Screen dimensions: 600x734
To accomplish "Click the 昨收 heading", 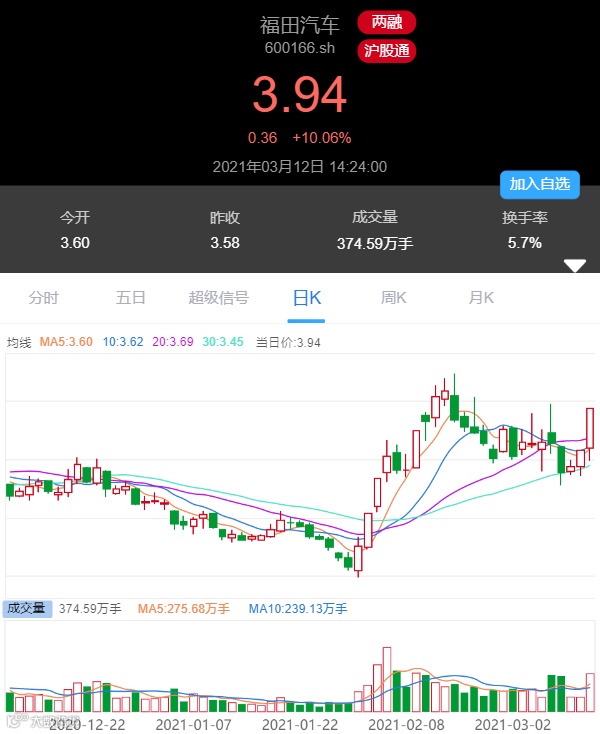I will [225, 217].
